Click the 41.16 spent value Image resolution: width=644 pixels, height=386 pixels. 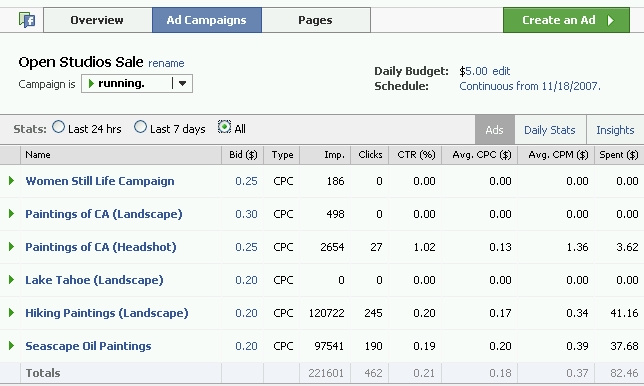(x=624, y=313)
